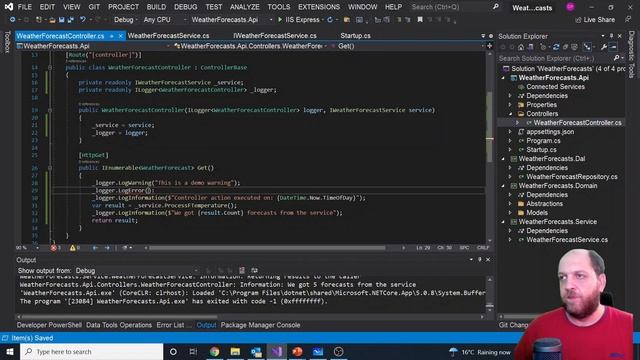Open the Toolbox side panel
The image size is (640, 360).
(x=7, y=42)
